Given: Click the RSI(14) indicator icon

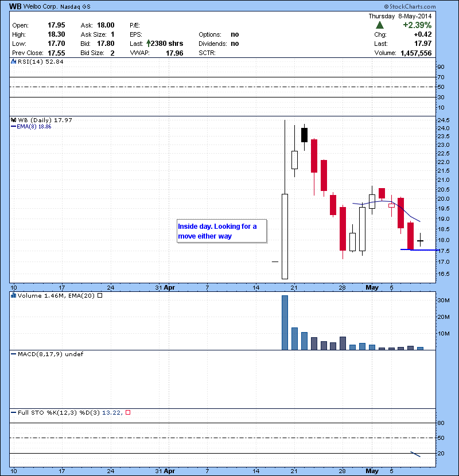Looking at the screenshot, I should pos(14,61).
